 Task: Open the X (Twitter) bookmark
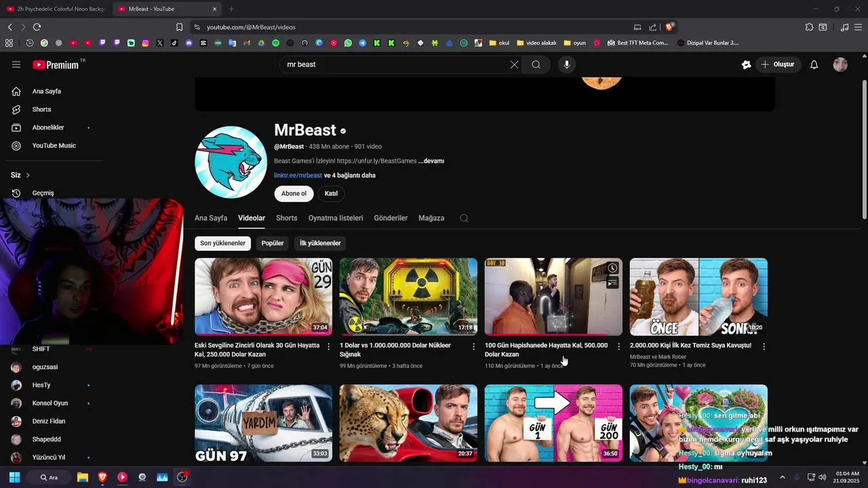(x=160, y=43)
